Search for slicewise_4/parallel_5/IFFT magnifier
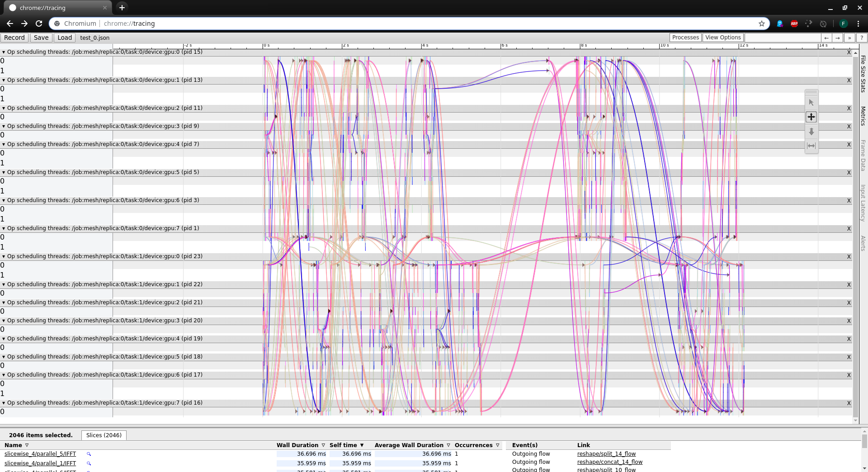868x472 pixels. (89, 454)
